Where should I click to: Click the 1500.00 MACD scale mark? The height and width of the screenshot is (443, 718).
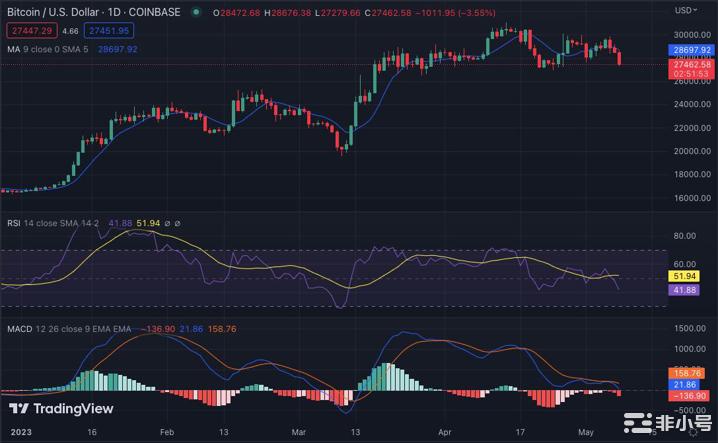point(690,328)
